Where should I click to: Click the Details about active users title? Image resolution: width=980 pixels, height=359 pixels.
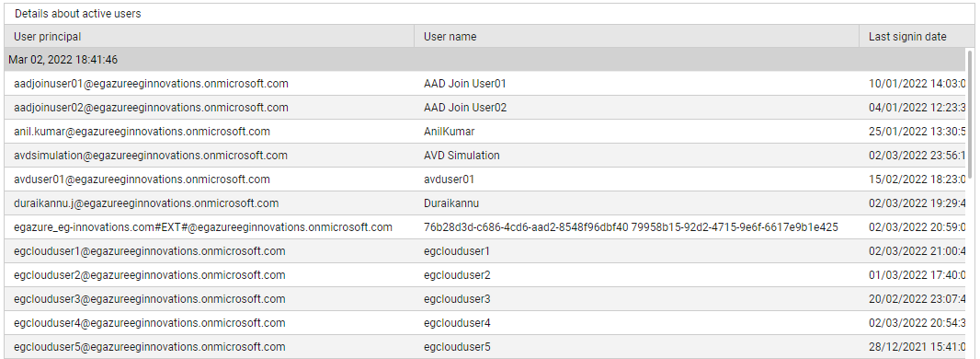coord(78,14)
